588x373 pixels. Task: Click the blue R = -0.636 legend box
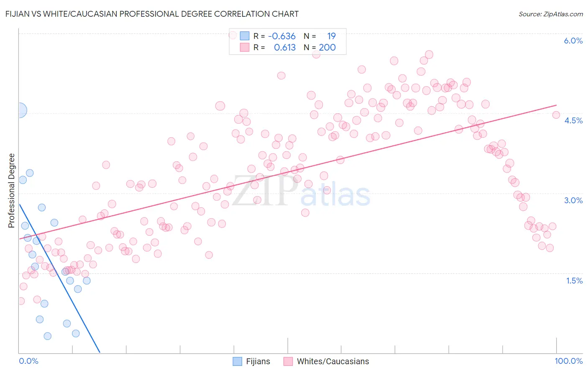click(245, 36)
